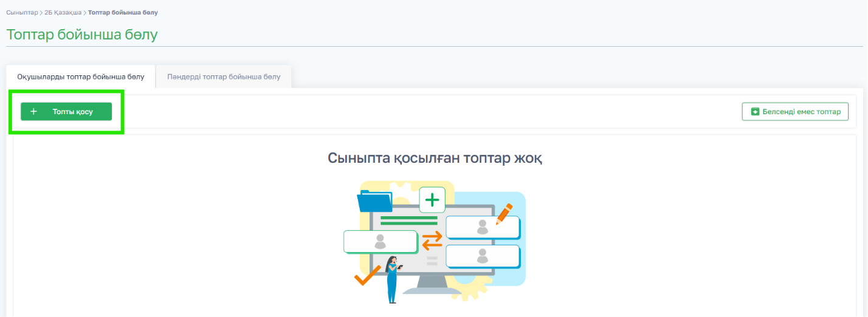Click the empty-state groups illustration
This screenshot has width=868, height=317.
pos(435,242)
